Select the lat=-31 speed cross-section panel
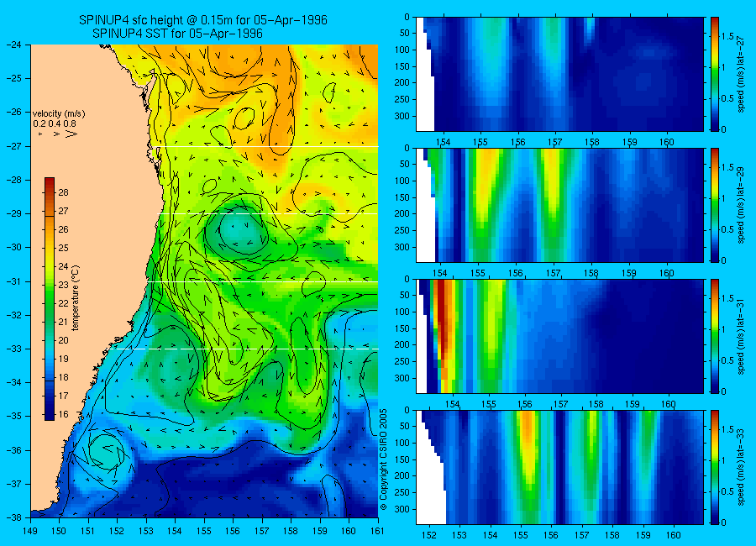Image resolution: width=756 pixels, height=546 pixels. 559,336
